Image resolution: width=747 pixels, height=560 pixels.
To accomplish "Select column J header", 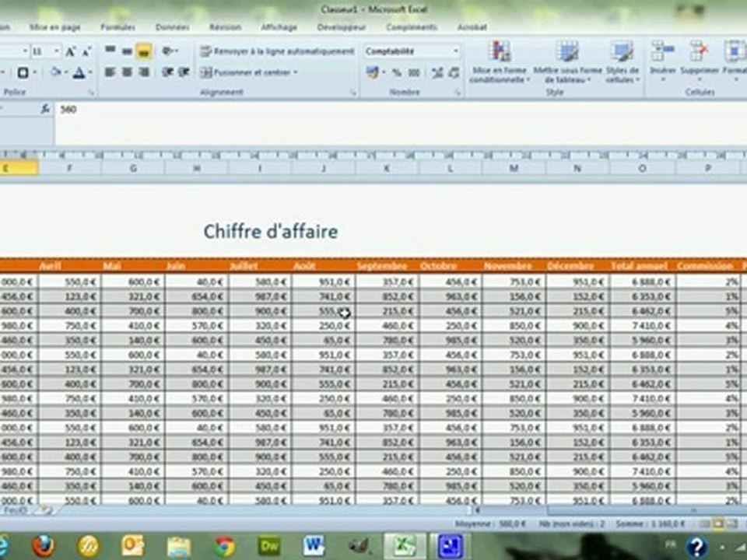I will coord(324,168).
